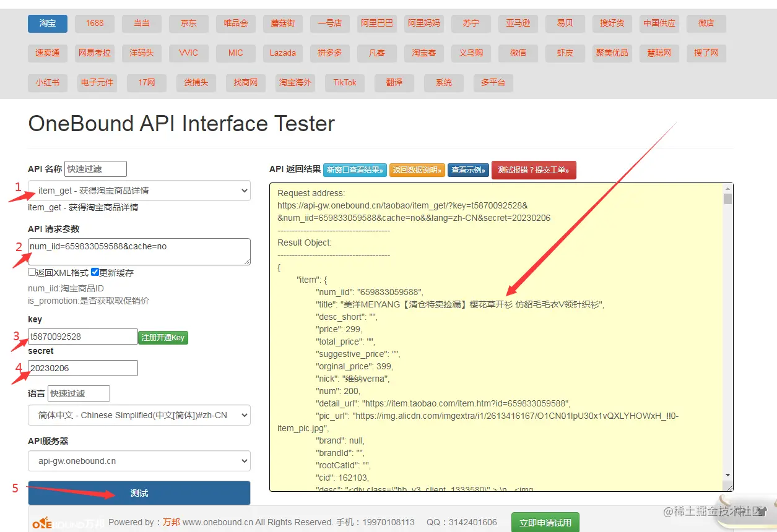
Task: Expand the item_get API name dropdown
Action: point(139,191)
